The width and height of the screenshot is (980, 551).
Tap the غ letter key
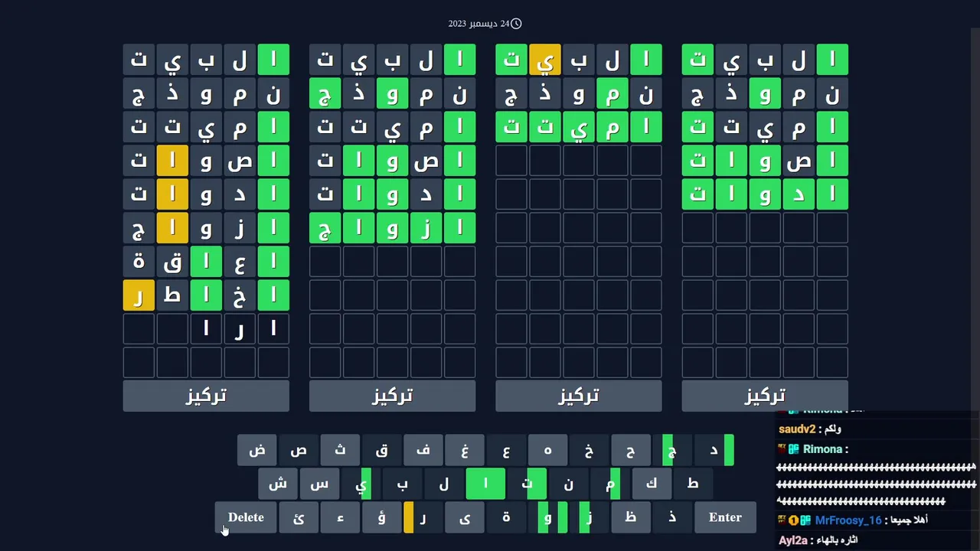(464, 450)
